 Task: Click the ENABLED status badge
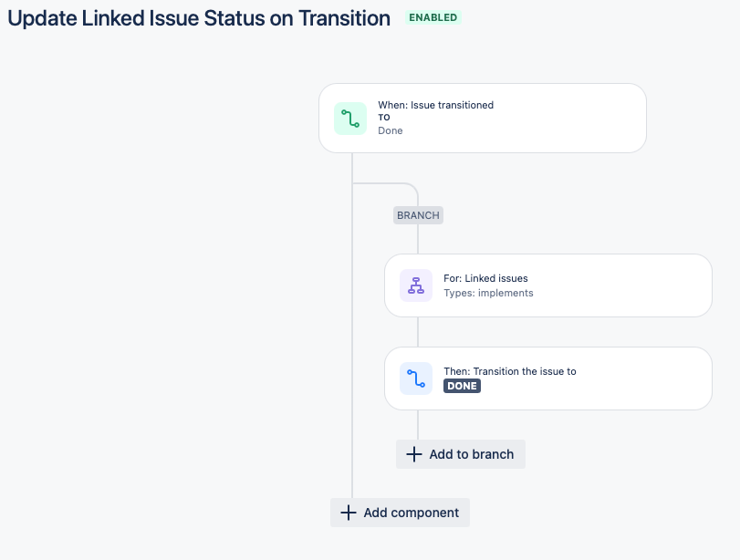tap(433, 17)
